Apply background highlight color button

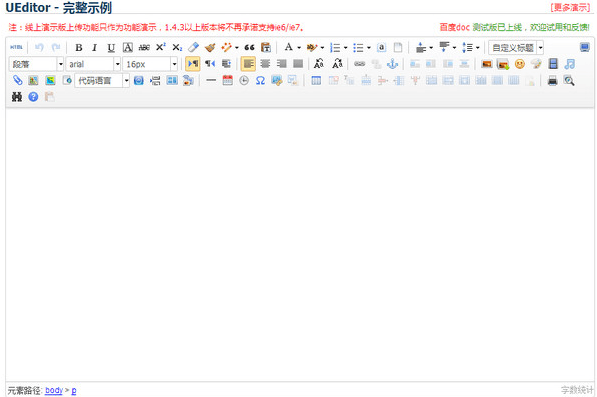(x=312, y=47)
